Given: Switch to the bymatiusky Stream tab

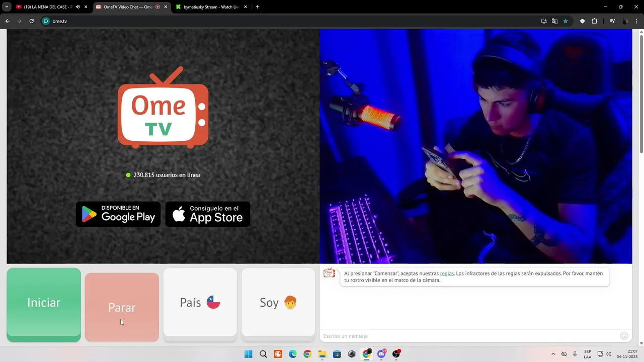Looking at the screenshot, I should point(210,7).
